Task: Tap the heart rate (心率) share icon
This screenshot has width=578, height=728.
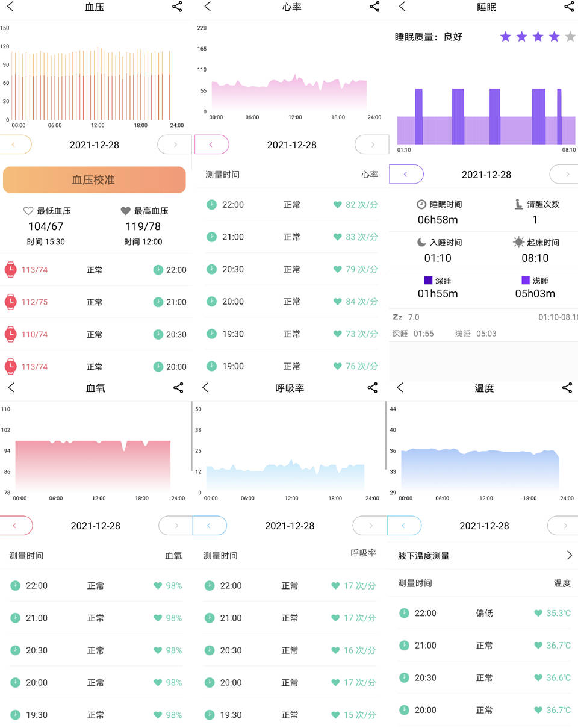Action: click(x=374, y=7)
